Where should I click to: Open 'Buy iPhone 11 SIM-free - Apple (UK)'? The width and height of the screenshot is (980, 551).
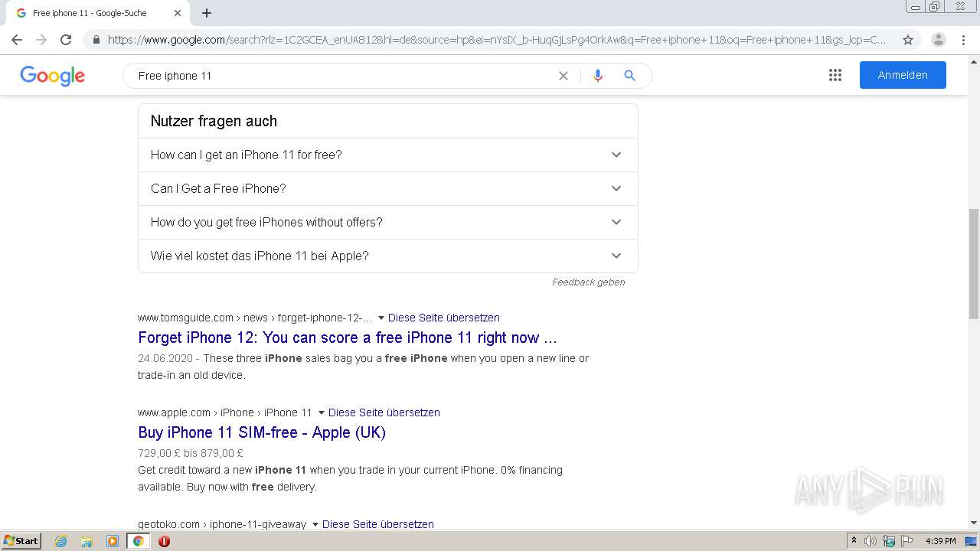[x=262, y=432]
